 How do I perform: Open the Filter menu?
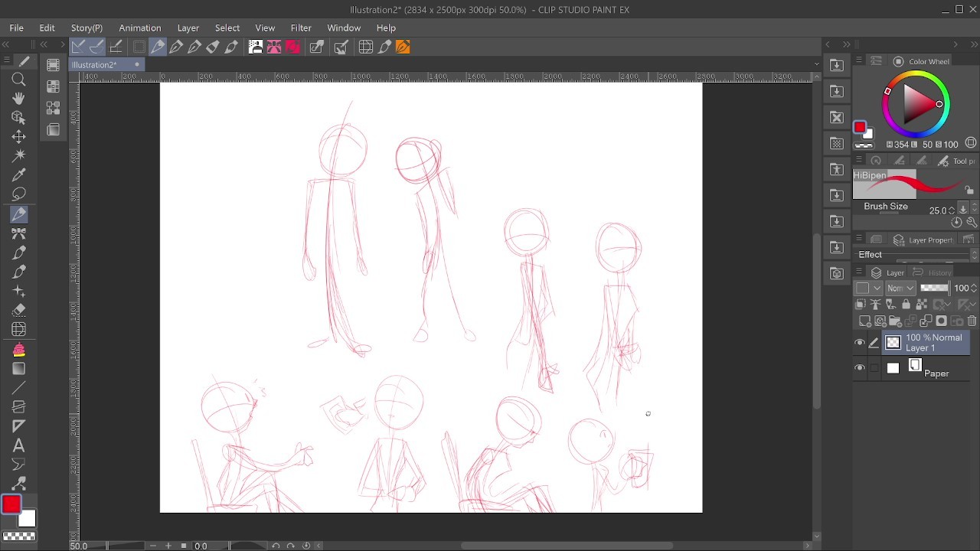(x=301, y=28)
